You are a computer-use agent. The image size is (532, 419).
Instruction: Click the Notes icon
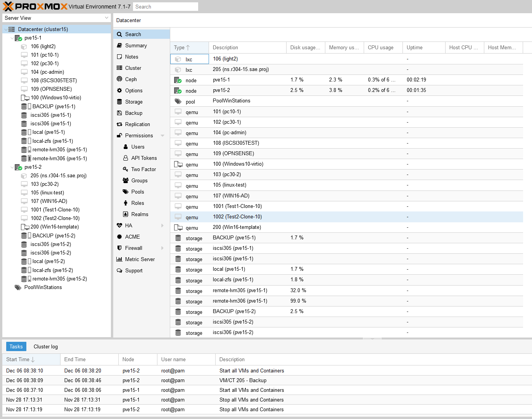pyautogui.click(x=119, y=57)
